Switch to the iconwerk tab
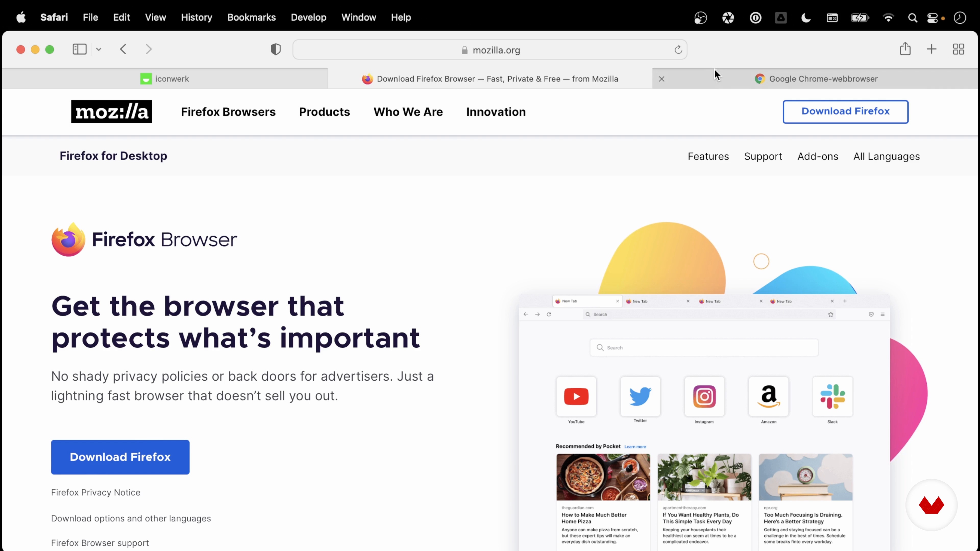Viewport: 980px width, 551px height. (164, 79)
